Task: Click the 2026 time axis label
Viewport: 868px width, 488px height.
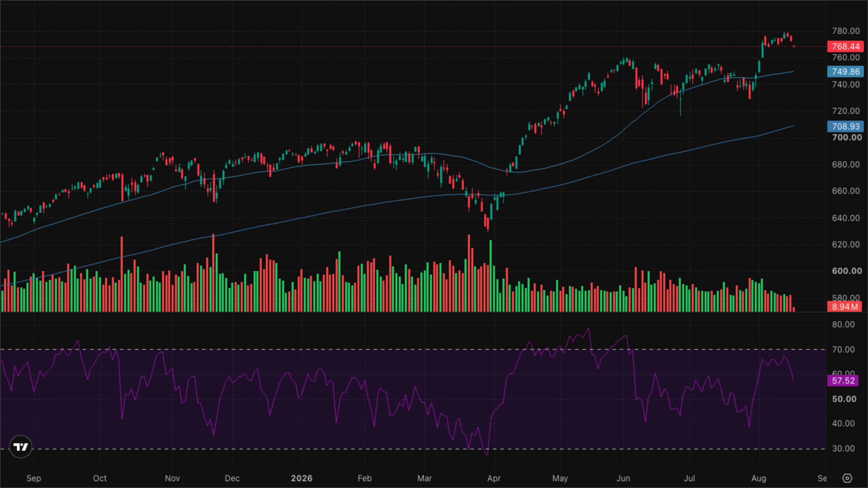Action: [x=301, y=479]
